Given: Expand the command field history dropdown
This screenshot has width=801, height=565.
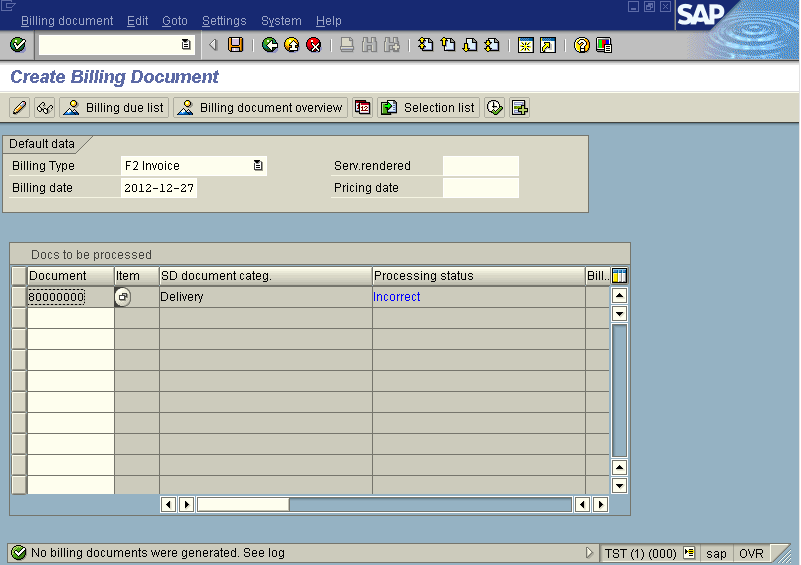Looking at the screenshot, I should click(186, 45).
